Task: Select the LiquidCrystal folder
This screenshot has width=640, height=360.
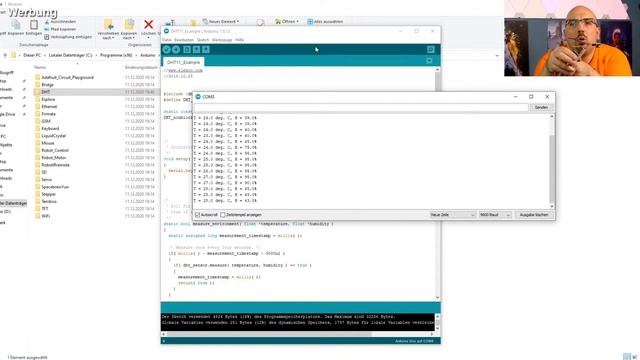Action: (x=53, y=136)
